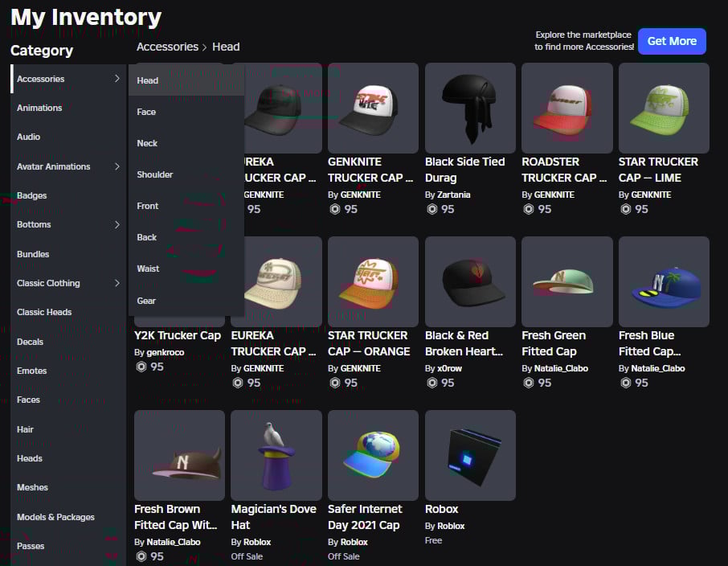Expand the Accessories category chevron
Viewport: 728px width, 566px height.
click(x=117, y=79)
